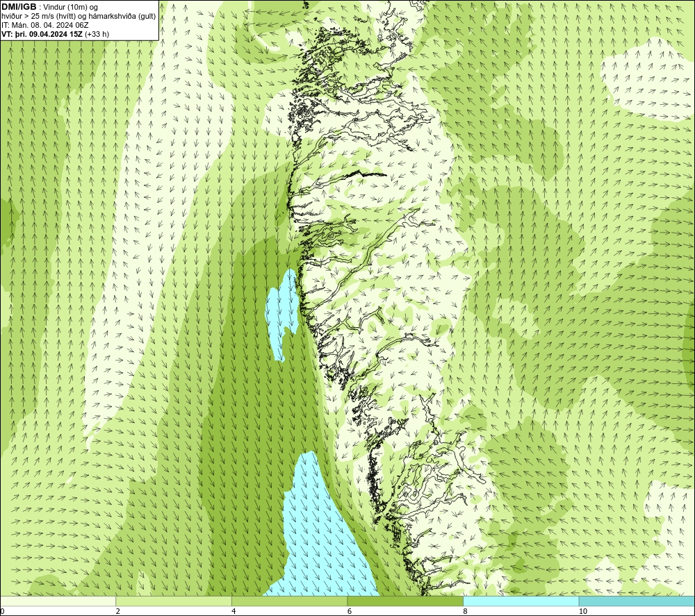The width and height of the screenshot is (695, 616).
Task: Click the 'DMI/IGB' title text
Action: pyautogui.click(x=19, y=7)
